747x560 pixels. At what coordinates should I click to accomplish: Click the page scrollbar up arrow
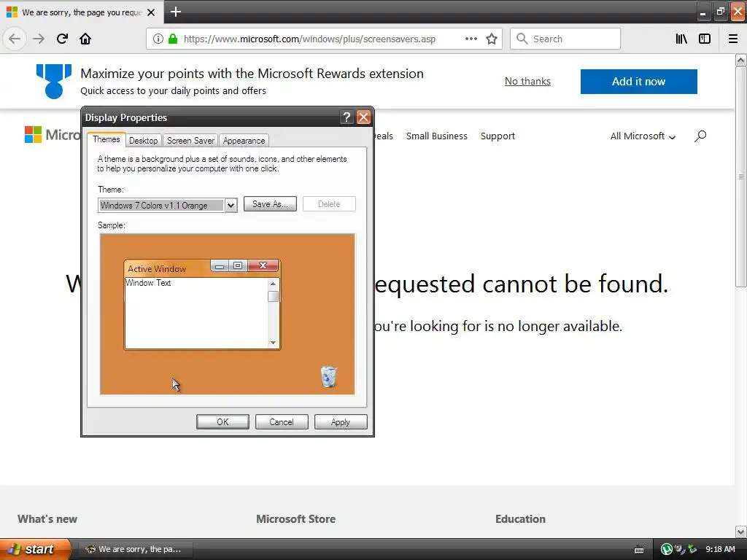pyautogui.click(x=740, y=60)
